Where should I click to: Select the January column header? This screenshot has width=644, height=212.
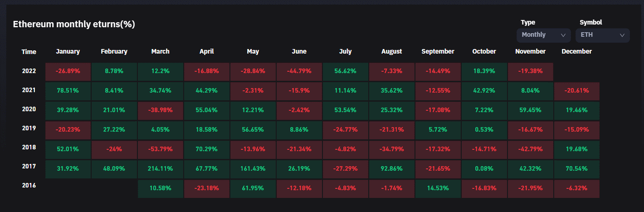pos(68,51)
